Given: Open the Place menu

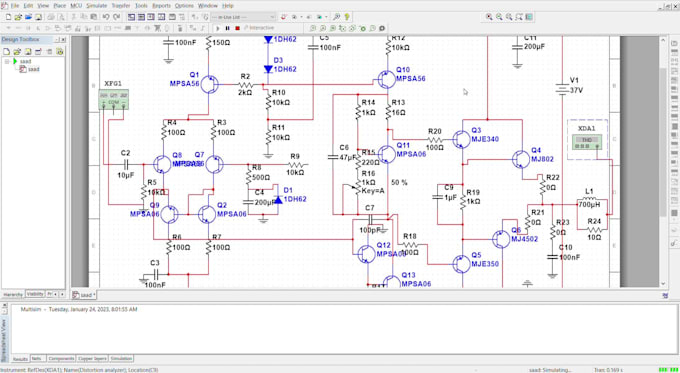Looking at the screenshot, I should (59, 6).
